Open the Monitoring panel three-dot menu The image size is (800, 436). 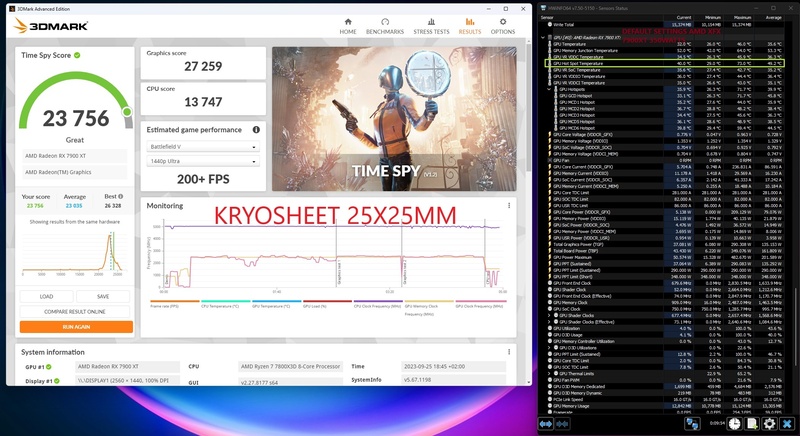coord(509,206)
